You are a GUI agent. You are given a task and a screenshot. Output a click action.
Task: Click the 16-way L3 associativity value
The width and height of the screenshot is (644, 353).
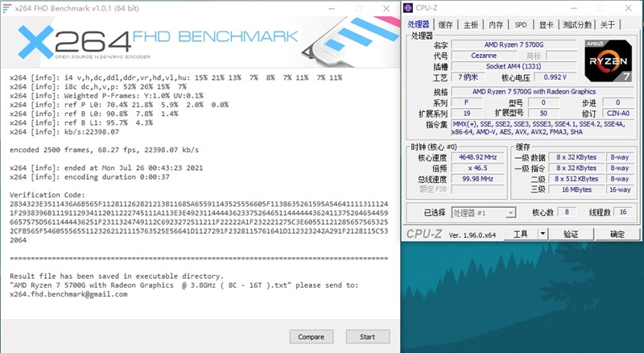(619, 189)
